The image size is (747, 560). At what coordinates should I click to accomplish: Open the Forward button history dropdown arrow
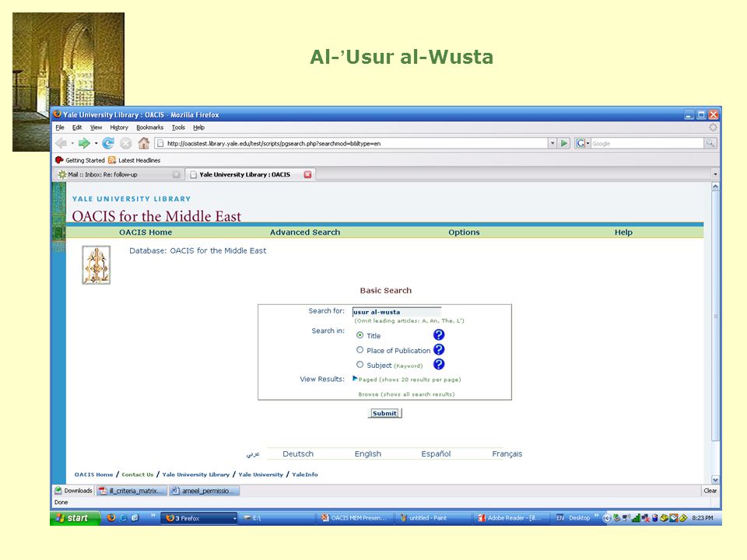pos(96,143)
